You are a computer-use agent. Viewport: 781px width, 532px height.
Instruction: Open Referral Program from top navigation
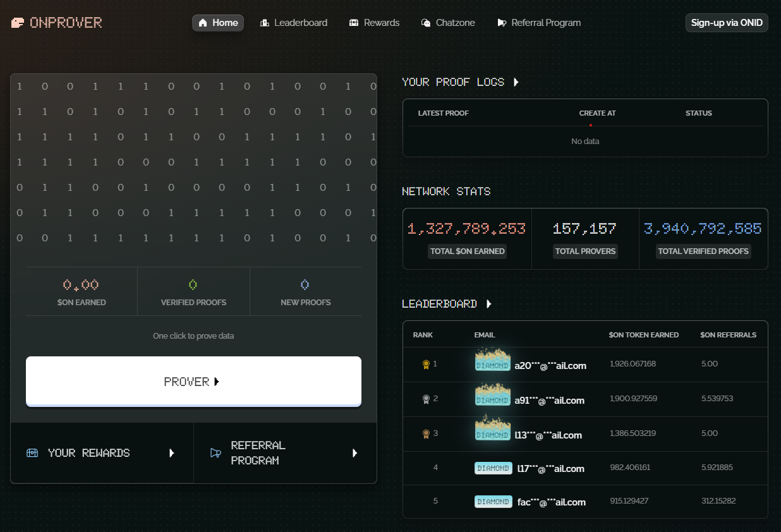click(539, 23)
